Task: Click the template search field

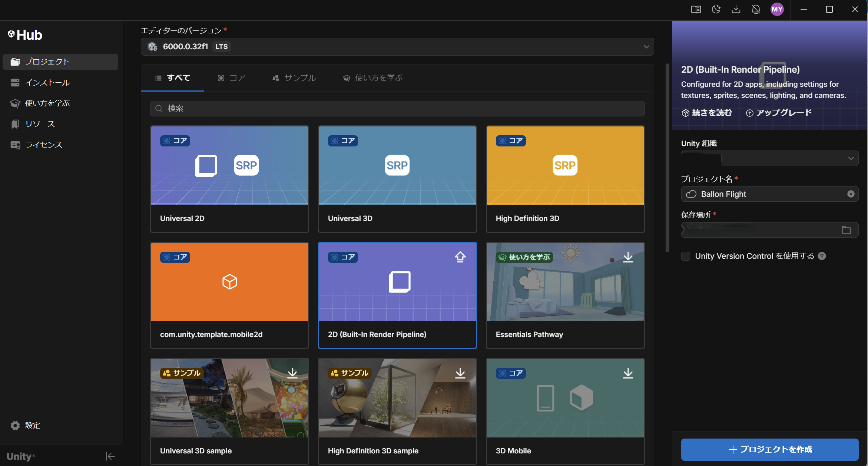Action: [397, 108]
